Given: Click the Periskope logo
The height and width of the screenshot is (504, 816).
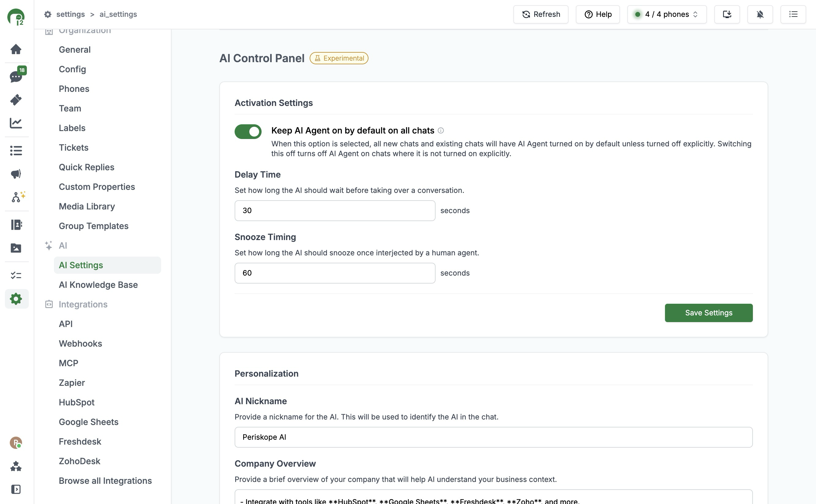Looking at the screenshot, I should (x=16, y=17).
